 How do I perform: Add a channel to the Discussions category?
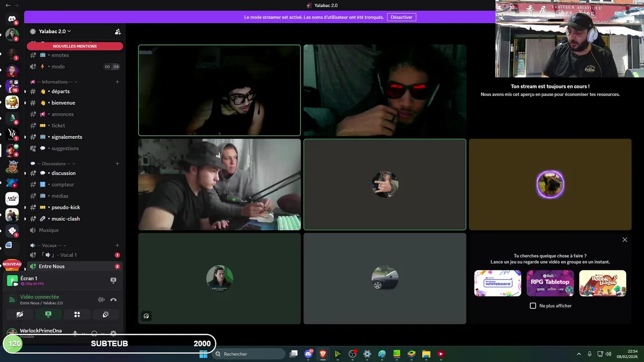(117, 163)
